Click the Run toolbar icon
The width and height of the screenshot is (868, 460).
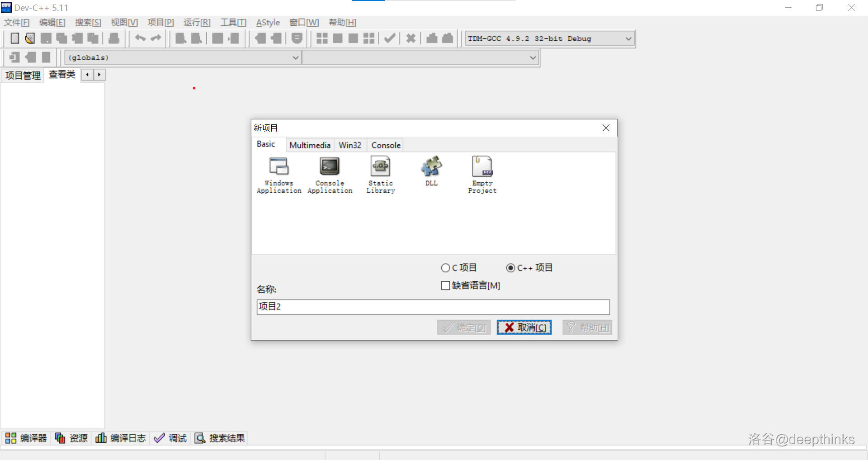coord(338,38)
